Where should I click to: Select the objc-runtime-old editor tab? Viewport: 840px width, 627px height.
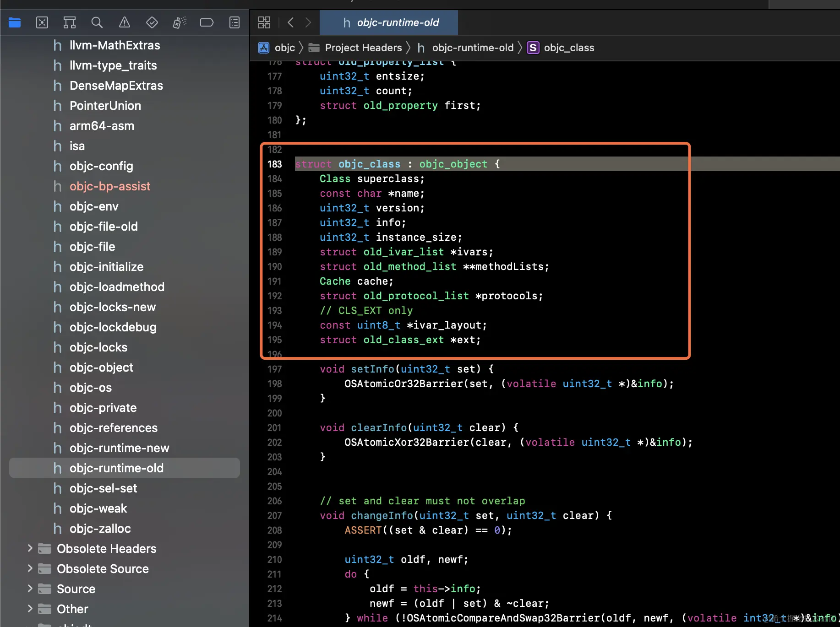pos(389,22)
